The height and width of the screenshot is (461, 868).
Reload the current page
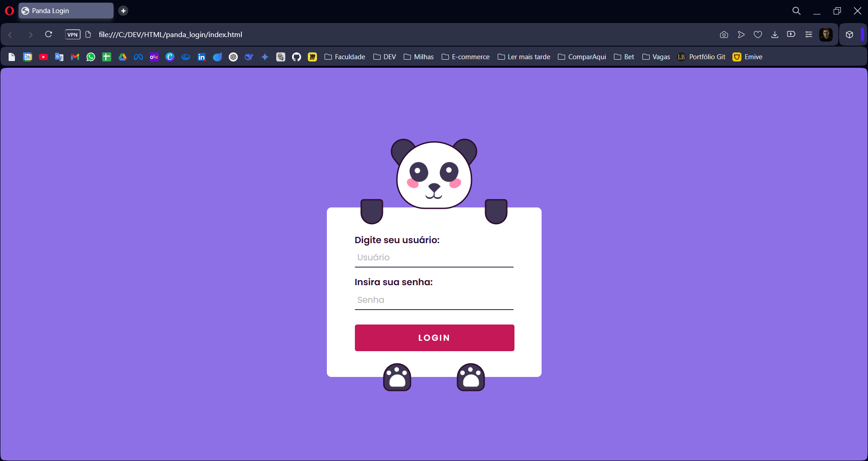(49, 34)
